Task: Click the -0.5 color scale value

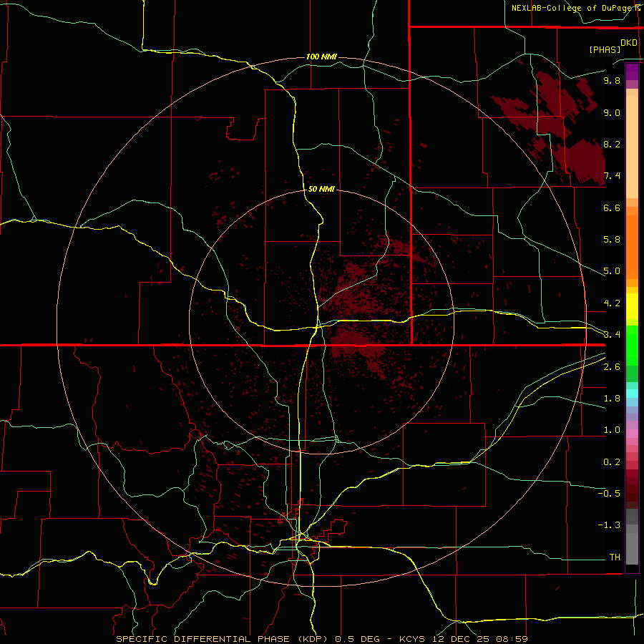Action: pyautogui.click(x=609, y=493)
